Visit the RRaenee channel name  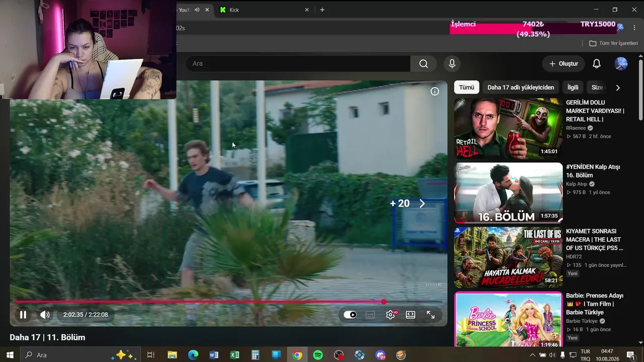click(x=576, y=128)
